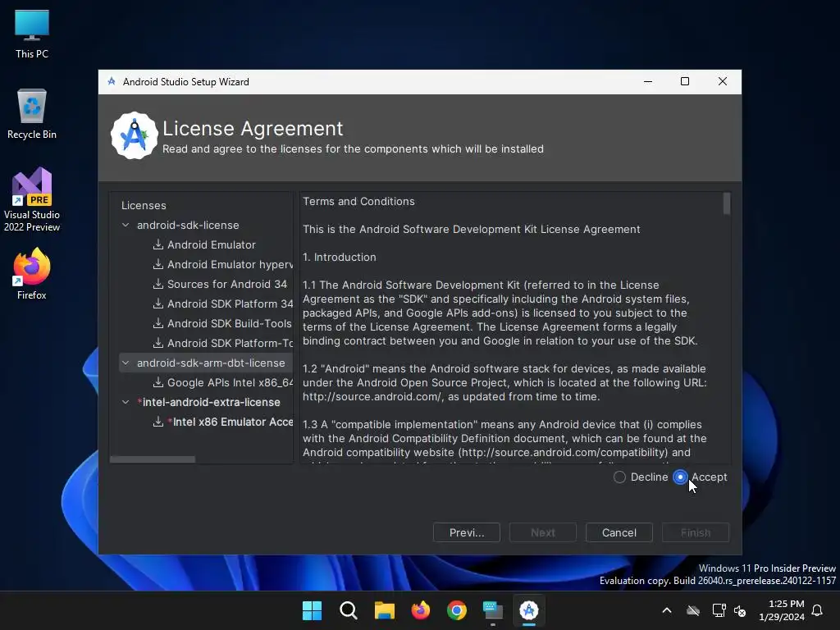Viewport: 840px width, 630px height.
Task: Go back with the Previous button
Action: coord(467,532)
